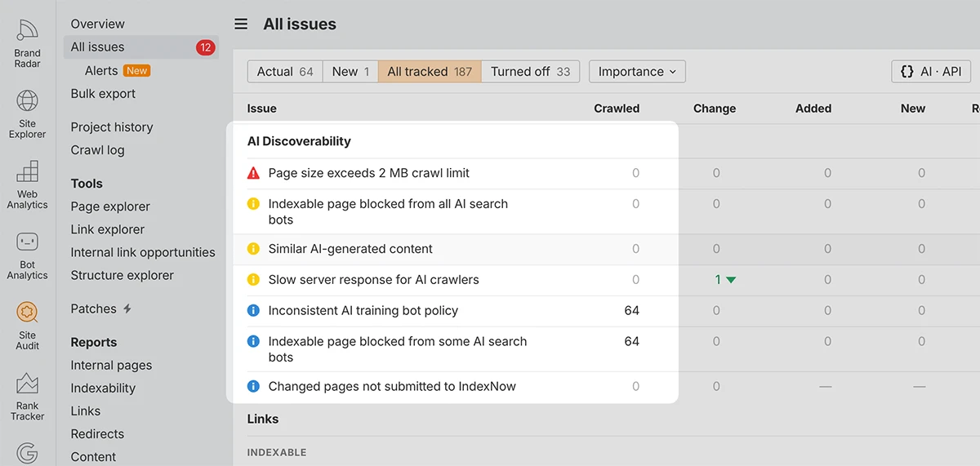The height and width of the screenshot is (466, 980).
Task: Open Internal pages report
Action: [x=111, y=366]
